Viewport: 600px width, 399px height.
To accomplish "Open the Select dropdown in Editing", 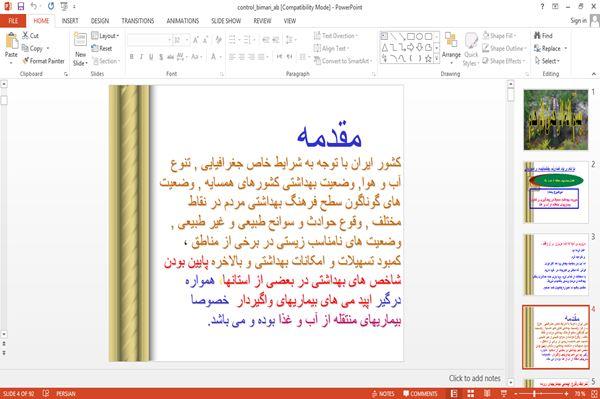I will tap(547, 61).
